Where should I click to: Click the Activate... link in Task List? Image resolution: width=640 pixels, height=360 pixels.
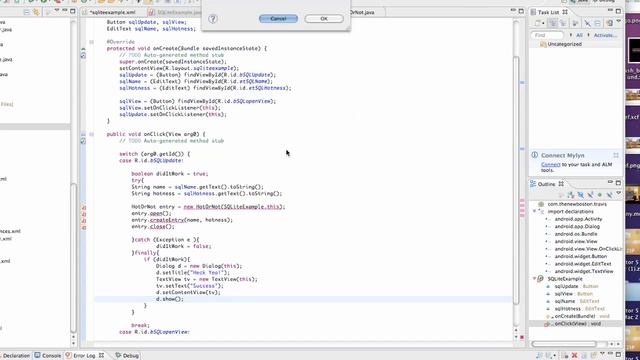pos(605,36)
